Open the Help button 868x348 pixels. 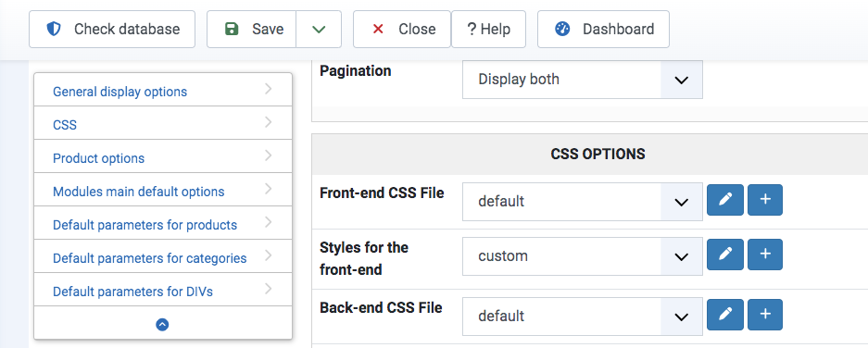tap(488, 29)
